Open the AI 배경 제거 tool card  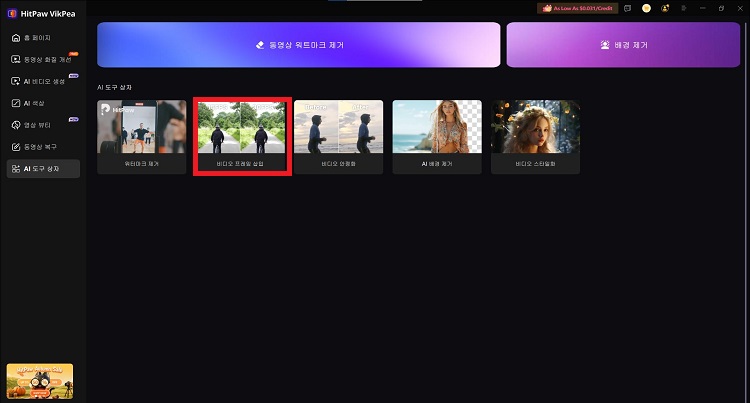437,137
